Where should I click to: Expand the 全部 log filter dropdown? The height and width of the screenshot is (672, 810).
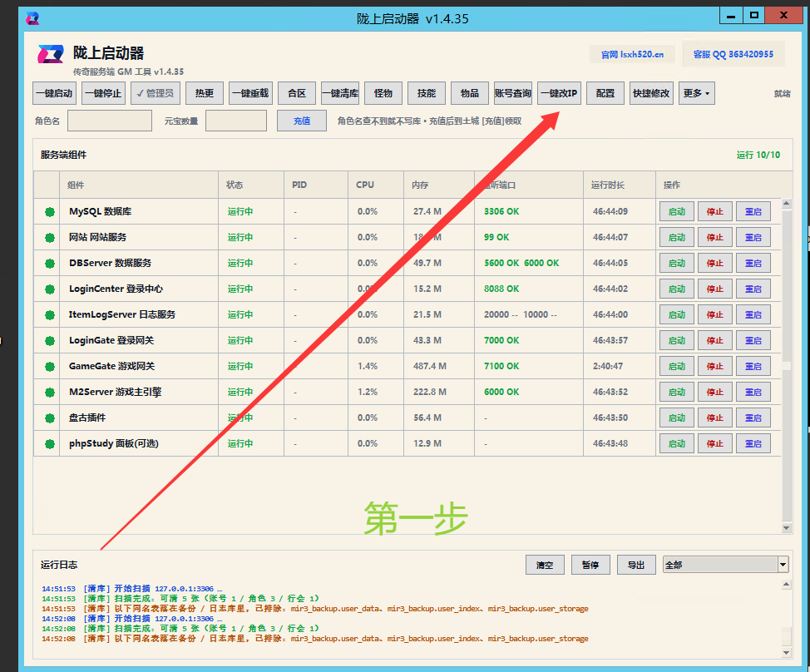tap(783, 565)
